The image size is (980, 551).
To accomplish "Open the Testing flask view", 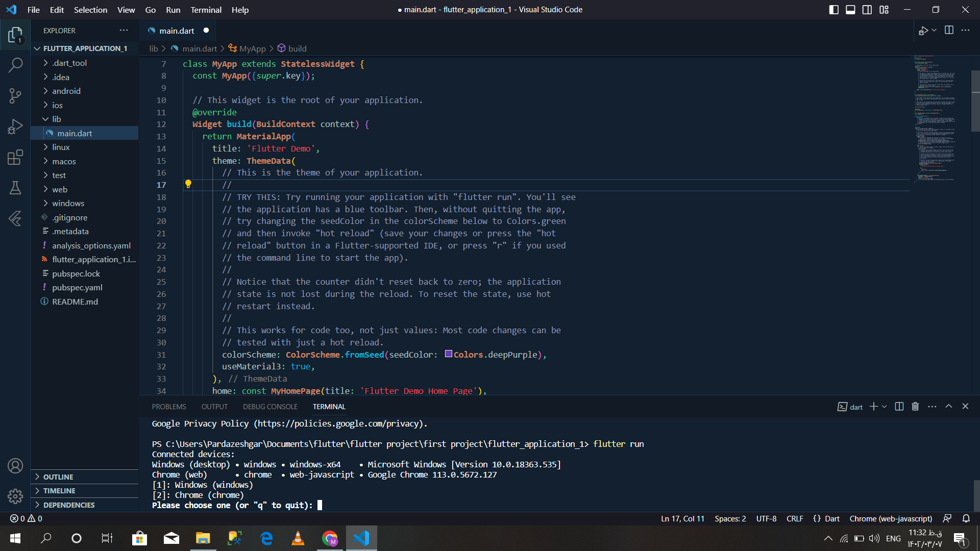I will tap(15, 188).
